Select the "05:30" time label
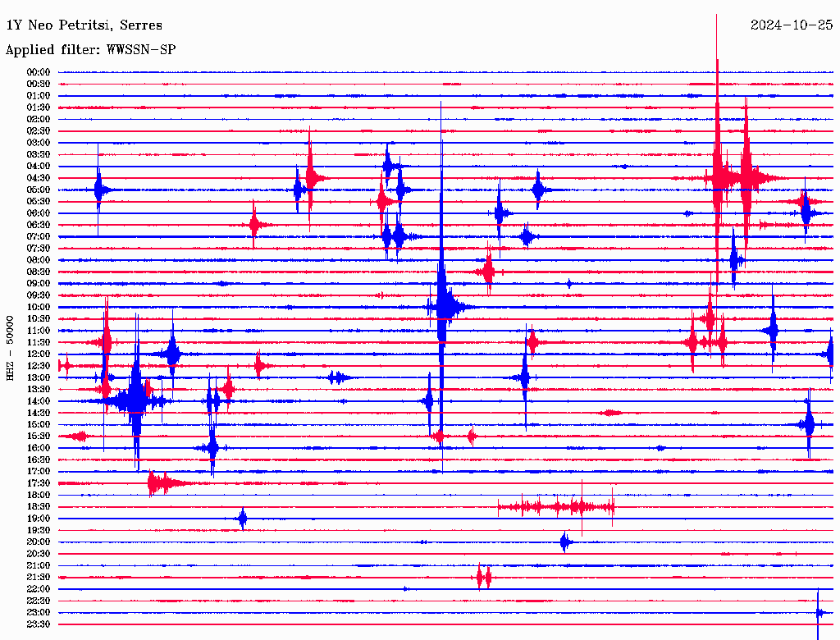 [x=38, y=202]
